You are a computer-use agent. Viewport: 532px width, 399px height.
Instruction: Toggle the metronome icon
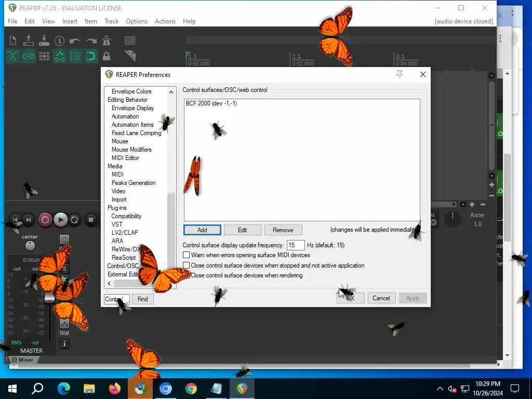(x=106, y=41)
